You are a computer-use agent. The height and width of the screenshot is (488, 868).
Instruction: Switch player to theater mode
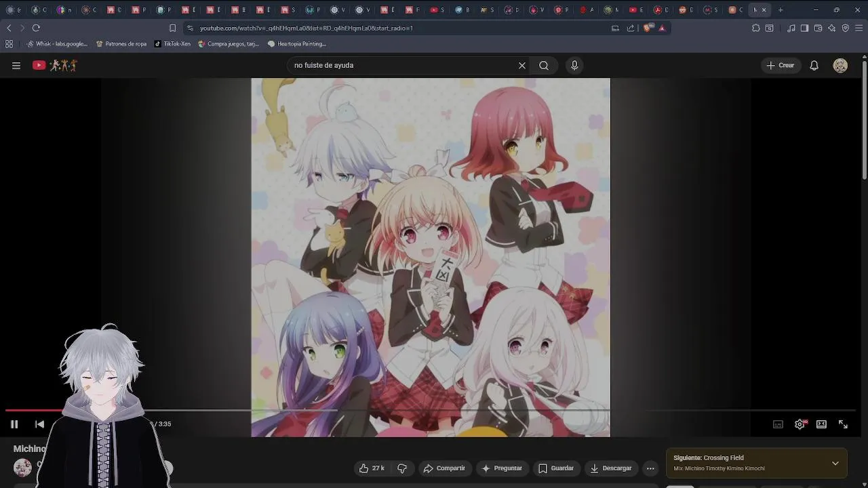(x=821, y=424)
